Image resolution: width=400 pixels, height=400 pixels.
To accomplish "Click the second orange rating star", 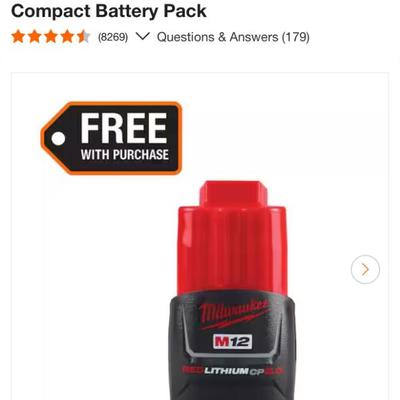I will coord(35,37).
